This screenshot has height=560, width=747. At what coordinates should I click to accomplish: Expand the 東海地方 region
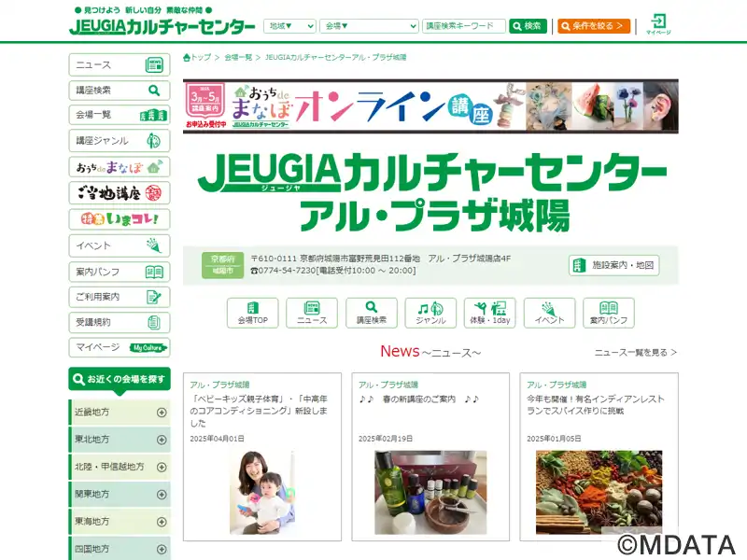[x=120, y=522]
